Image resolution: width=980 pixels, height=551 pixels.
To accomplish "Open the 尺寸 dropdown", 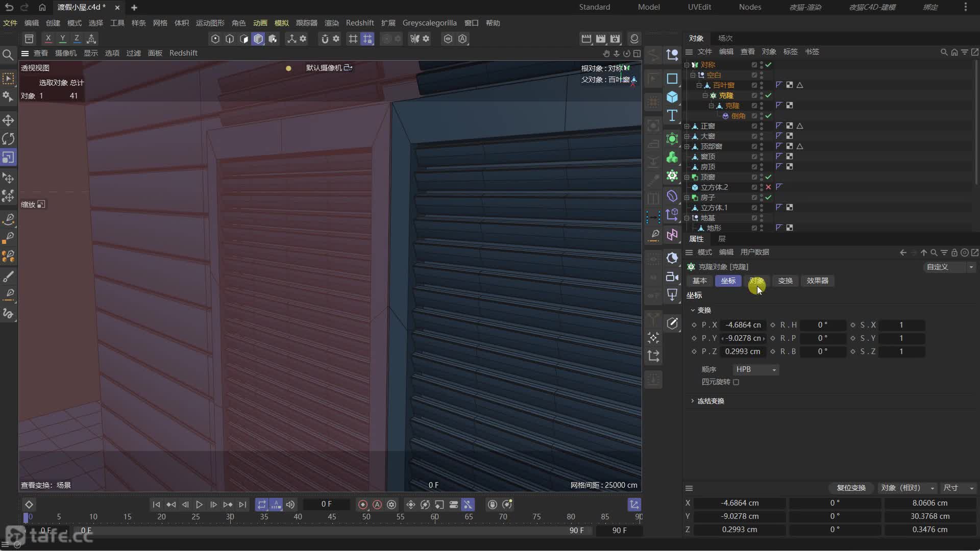I will click(958, 488).
